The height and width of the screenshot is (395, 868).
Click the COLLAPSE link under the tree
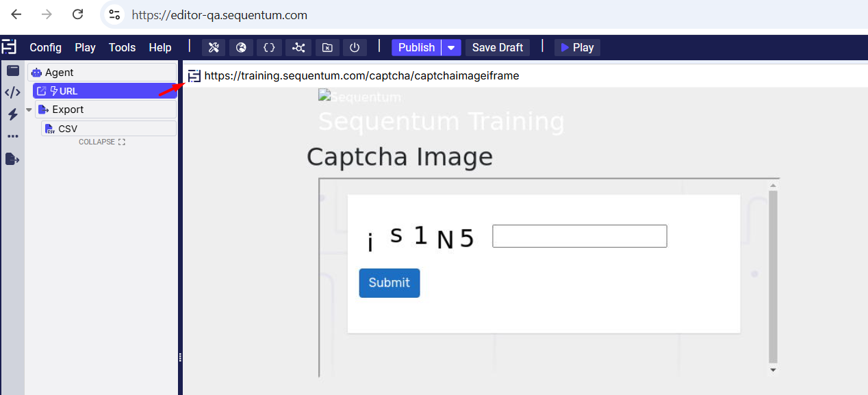pyautogui.click(x=102, y=142)
